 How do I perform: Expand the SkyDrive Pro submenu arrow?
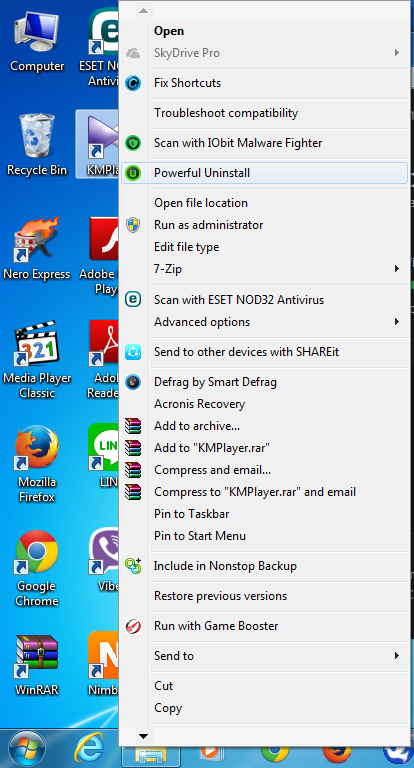(x=397, y=53)
